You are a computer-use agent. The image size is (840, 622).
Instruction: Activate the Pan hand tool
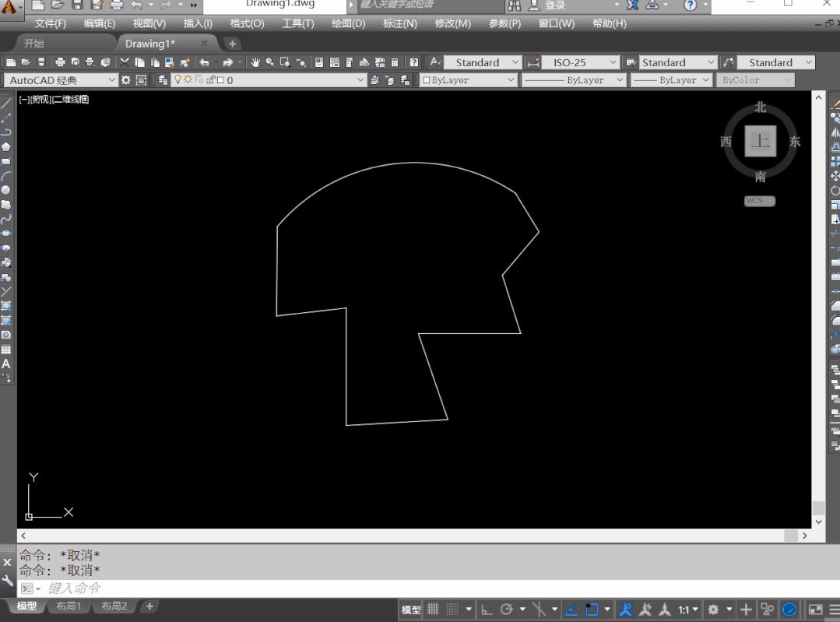pos(255,63)
